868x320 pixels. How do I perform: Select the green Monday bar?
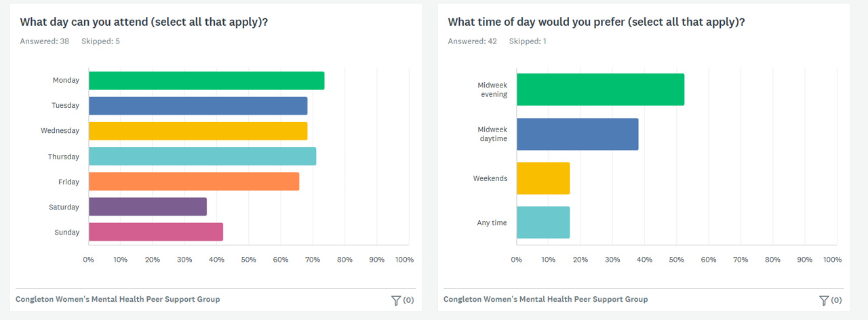[206, 81]
